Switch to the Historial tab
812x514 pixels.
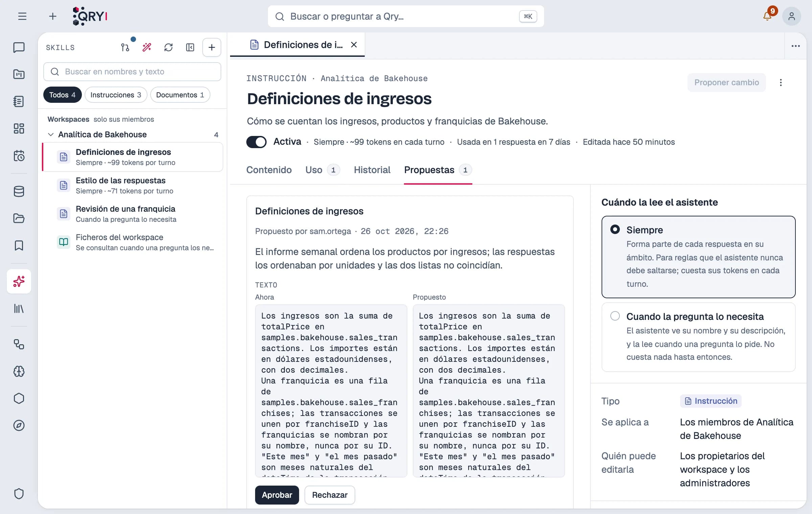(372, 170)
